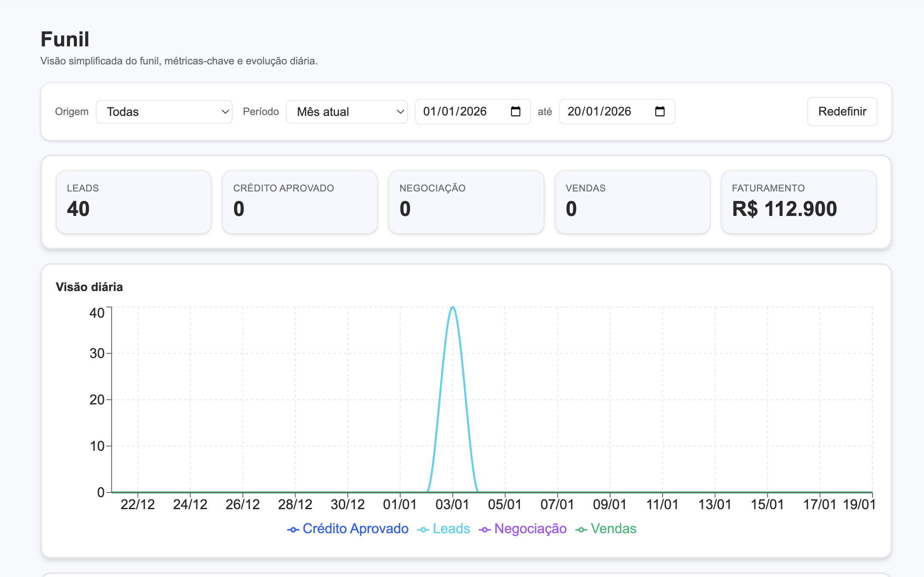Click the Leads curve peak near 03/01

452,308
